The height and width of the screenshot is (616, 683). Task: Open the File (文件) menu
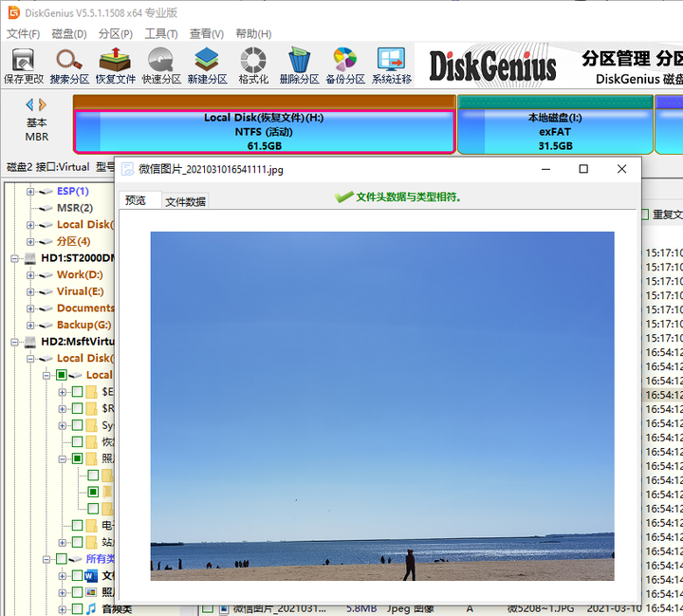click(x=23, y=34)
